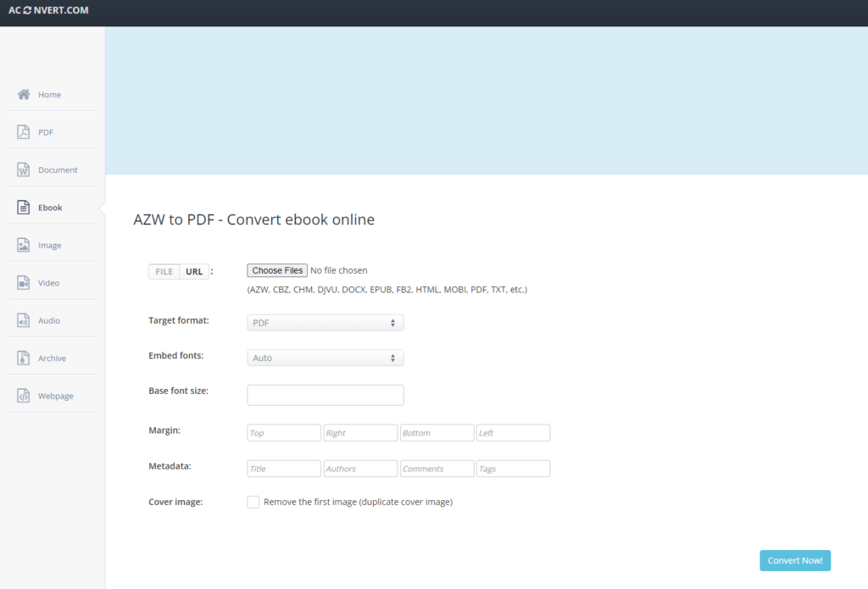Select the Document icon in sidebar
This screenshot has height=589, width=868.
click(24, 169)
